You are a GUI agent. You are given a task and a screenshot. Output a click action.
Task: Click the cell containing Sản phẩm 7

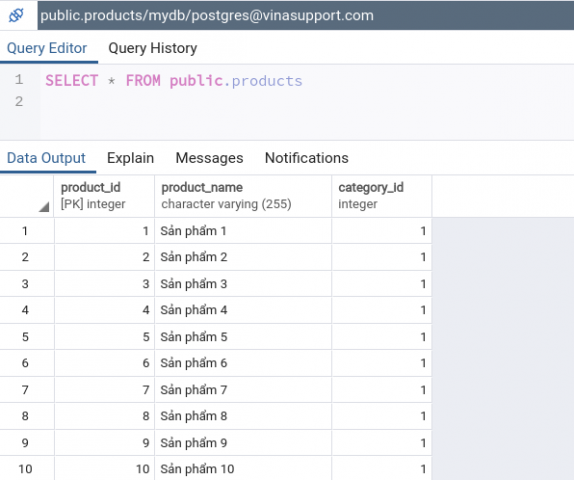pyautogui.click(x=243, y=390)
